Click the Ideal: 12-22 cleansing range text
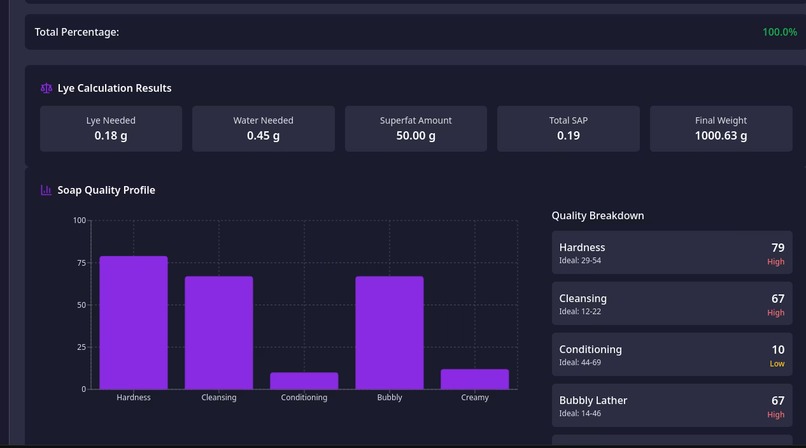 [x=580, y=311]
